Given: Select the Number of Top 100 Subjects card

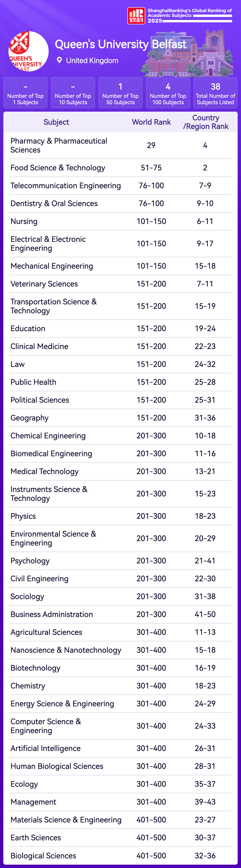Looking at the screenshot, I should [168, 93].
